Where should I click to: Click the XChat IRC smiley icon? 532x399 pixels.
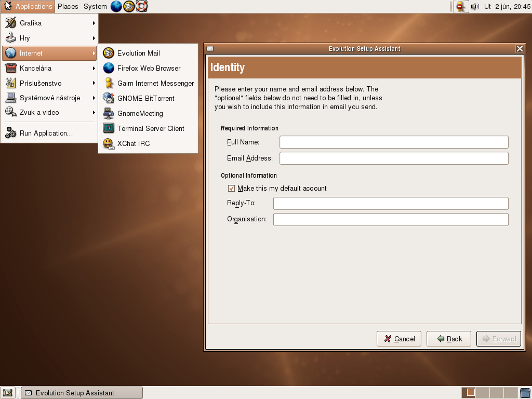point(109,143)
